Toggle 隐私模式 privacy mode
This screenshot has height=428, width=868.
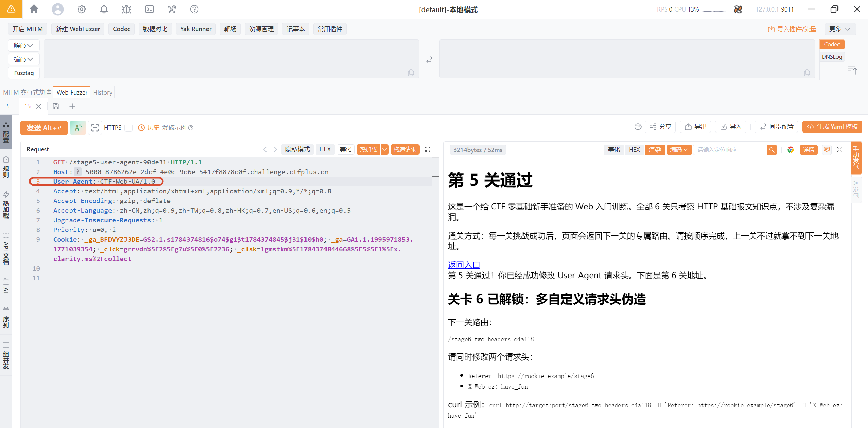pos(297,149)
